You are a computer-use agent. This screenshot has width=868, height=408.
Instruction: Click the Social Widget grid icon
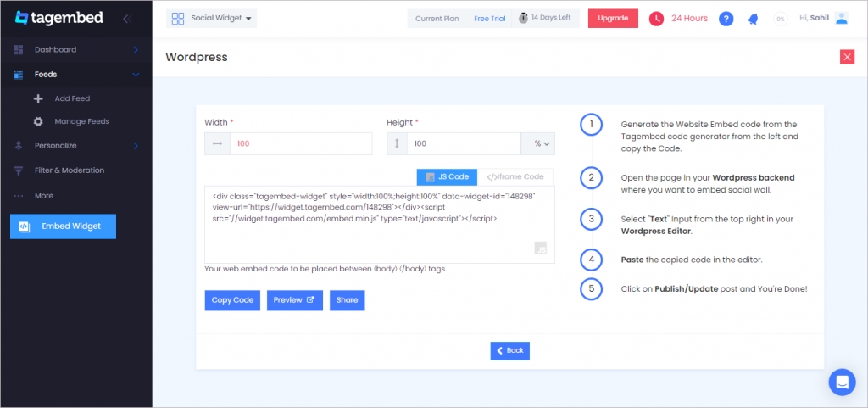click(x=178, y=19)
